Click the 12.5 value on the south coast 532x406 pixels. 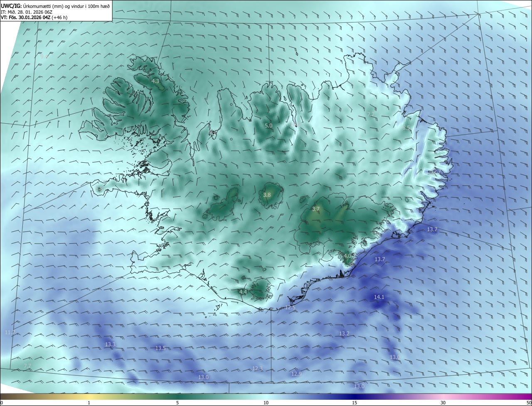point(290,308)
